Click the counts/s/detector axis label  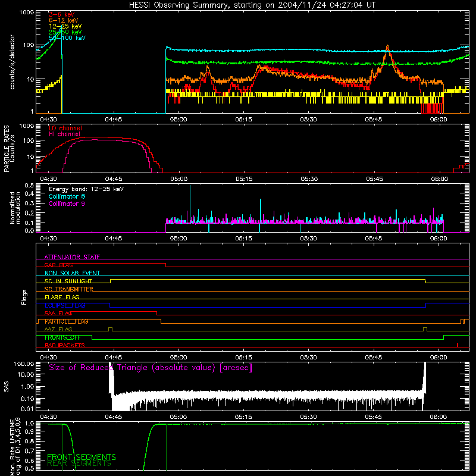point(12,62)
